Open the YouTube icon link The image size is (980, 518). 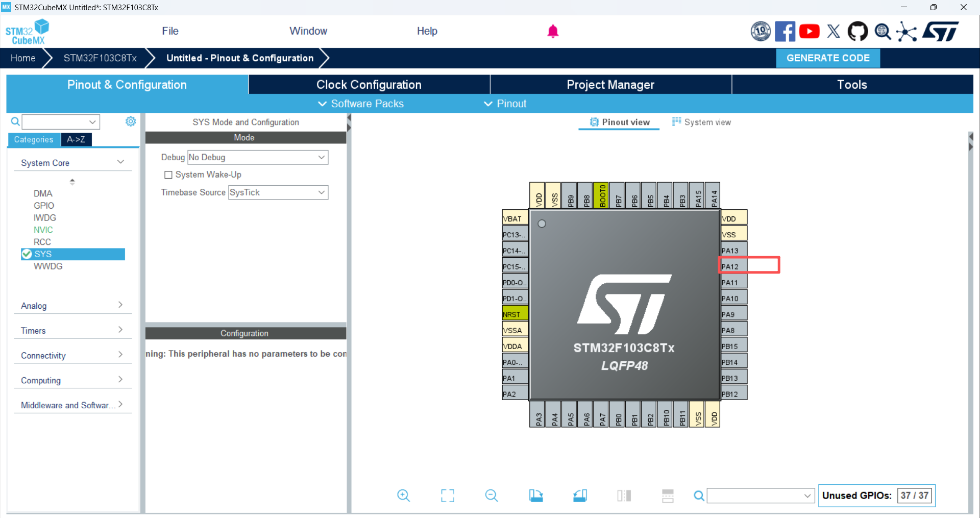pyautogui.click(x=810, y=31)
